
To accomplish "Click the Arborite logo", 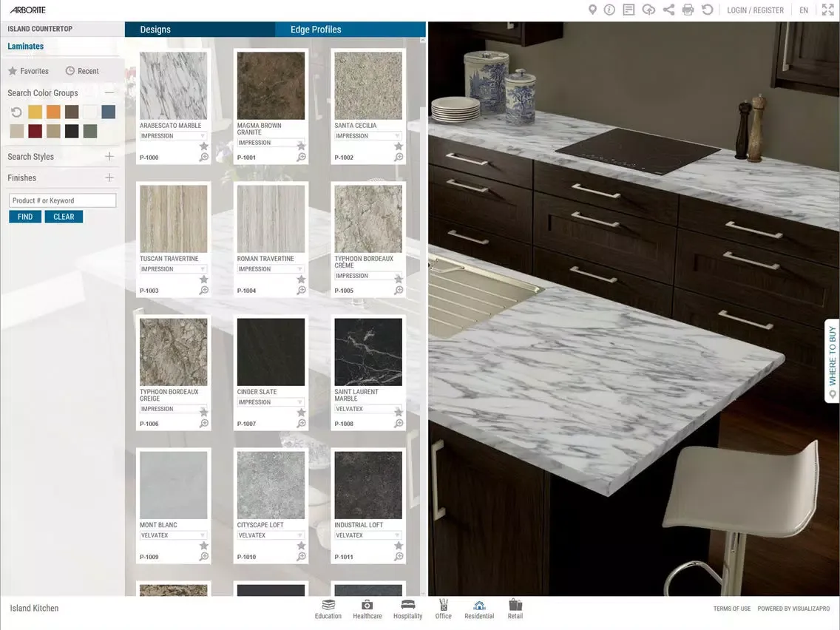I will 28,10.
